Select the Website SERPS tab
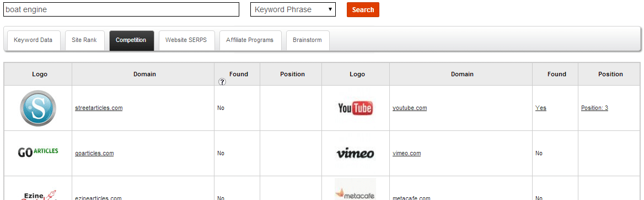The height and width of the screenshot is (200, 644). click(186, 40)
